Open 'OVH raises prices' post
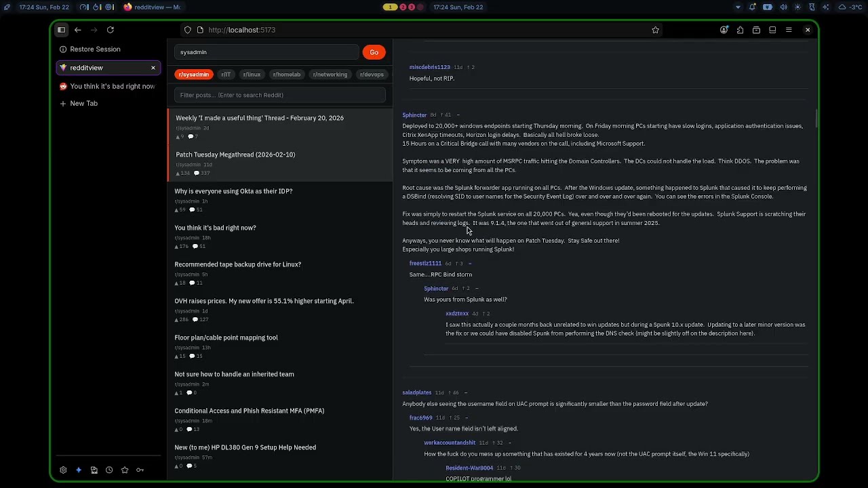 [x=280, y=310]
